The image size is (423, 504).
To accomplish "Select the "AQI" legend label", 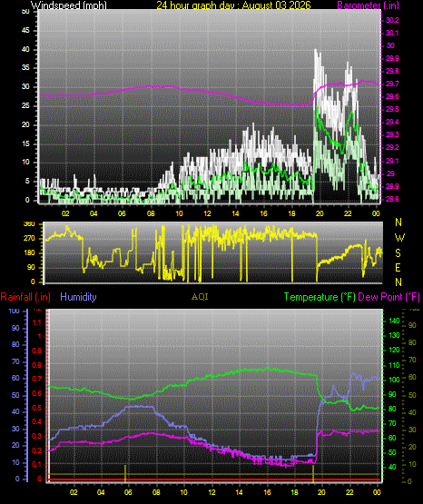I will (200, 297).
